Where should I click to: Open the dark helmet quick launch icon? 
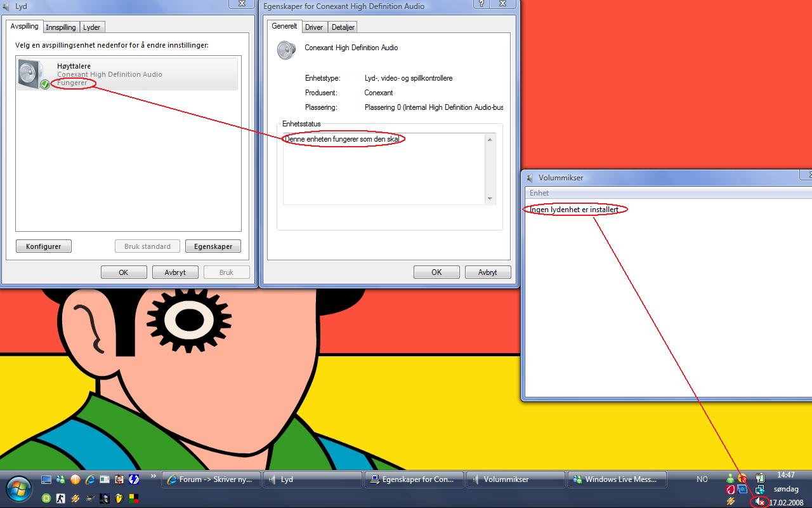pos(105,498)
